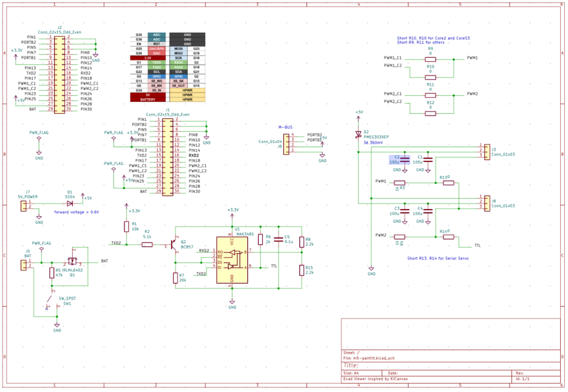Select the R12 zero-ohm resistor symbol
This screenshot has width=568, height=392.
[430, 114]
